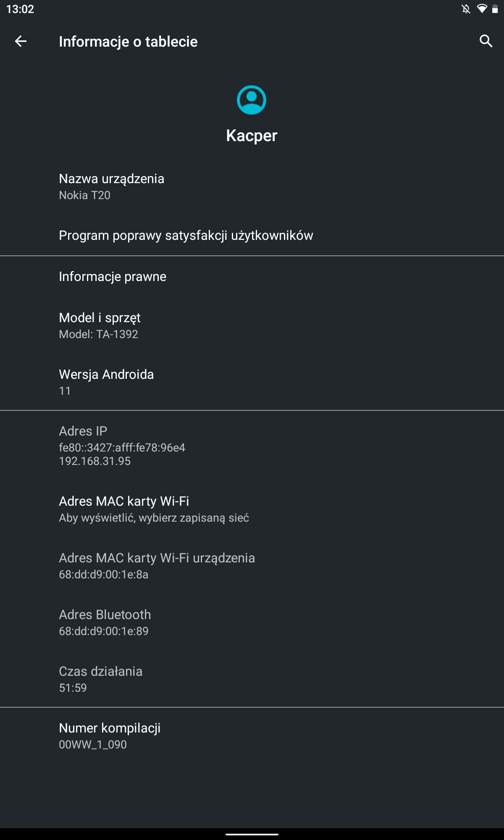The width and height of the screenshot is (504, 840).
Task: Open the search magnifier icon
Action: click(x=486, y=41)
